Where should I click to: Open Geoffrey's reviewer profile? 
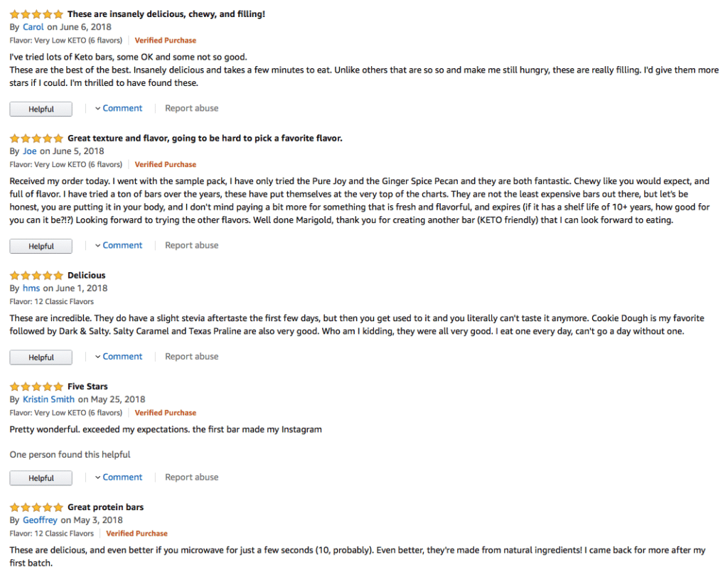point(41,520)
